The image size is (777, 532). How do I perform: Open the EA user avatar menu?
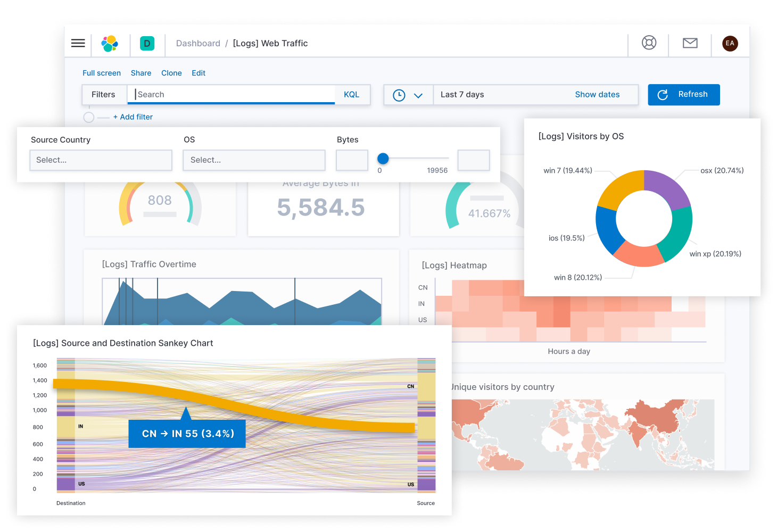tap(730, 43)
